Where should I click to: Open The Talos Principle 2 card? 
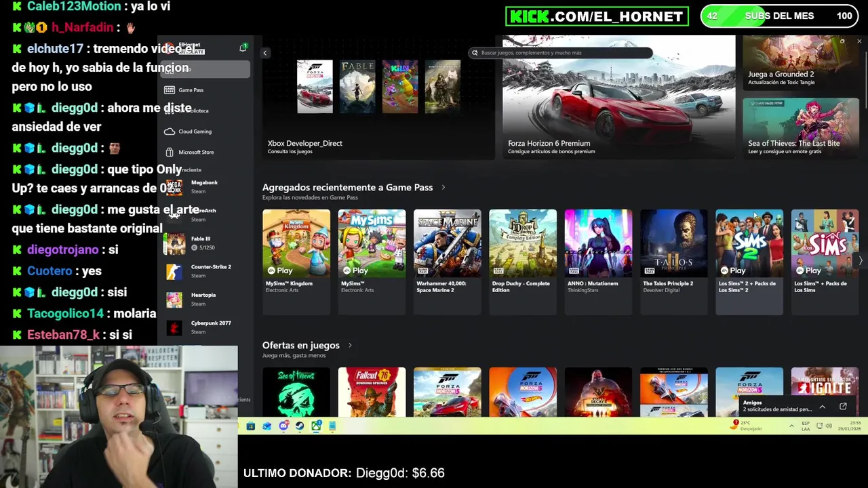click(674, 262)
